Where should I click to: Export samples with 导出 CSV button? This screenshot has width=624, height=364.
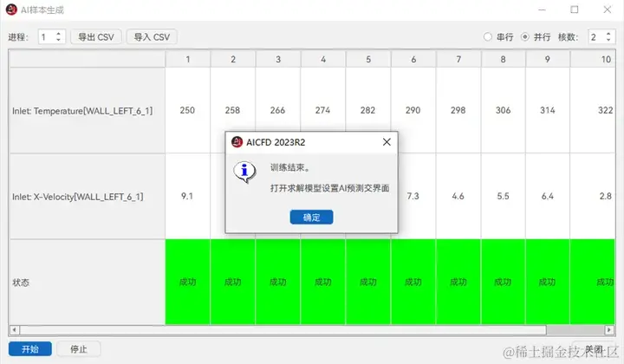96,37
